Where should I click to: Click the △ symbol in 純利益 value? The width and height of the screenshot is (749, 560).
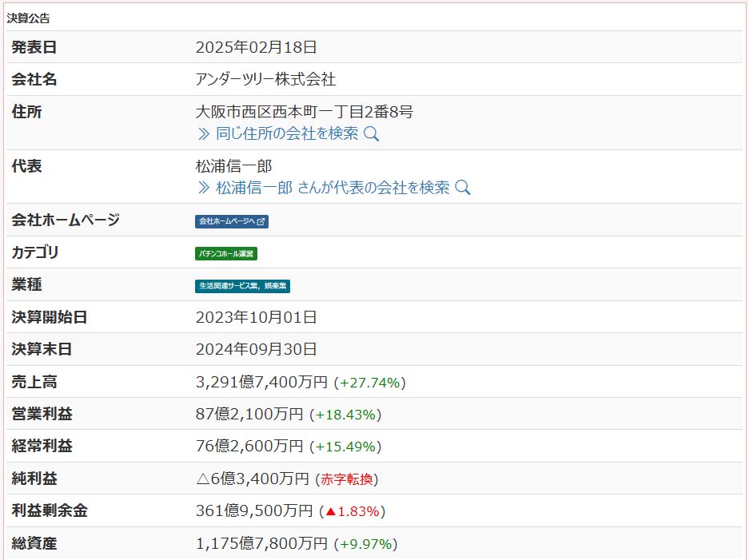[201, 479]
